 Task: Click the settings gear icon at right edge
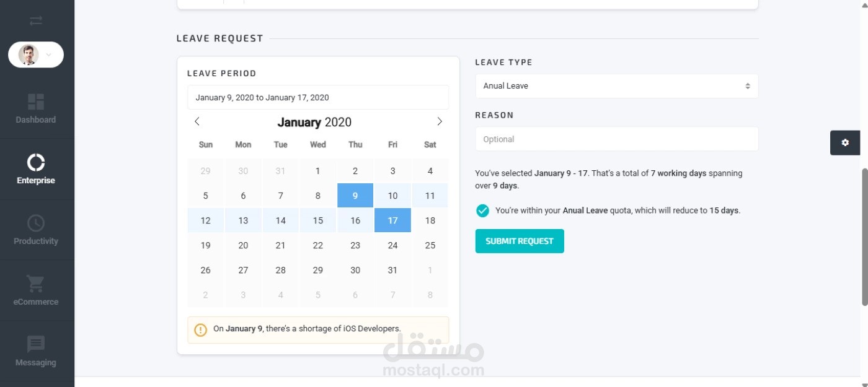click(845, 142)
